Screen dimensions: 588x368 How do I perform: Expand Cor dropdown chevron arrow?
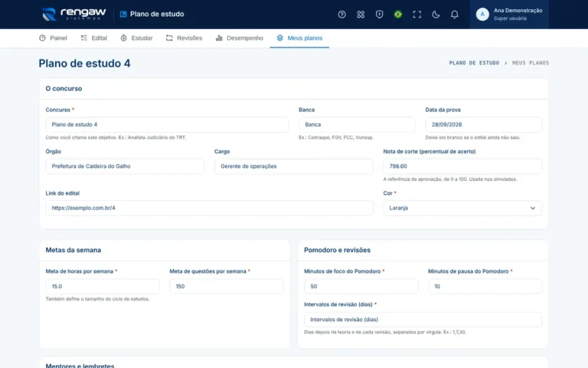click(533, 208)
